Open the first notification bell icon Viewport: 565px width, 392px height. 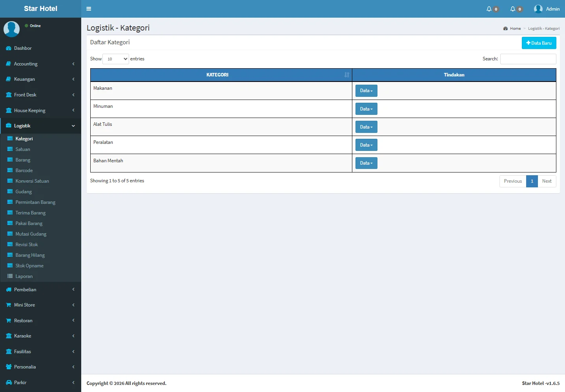489,9
